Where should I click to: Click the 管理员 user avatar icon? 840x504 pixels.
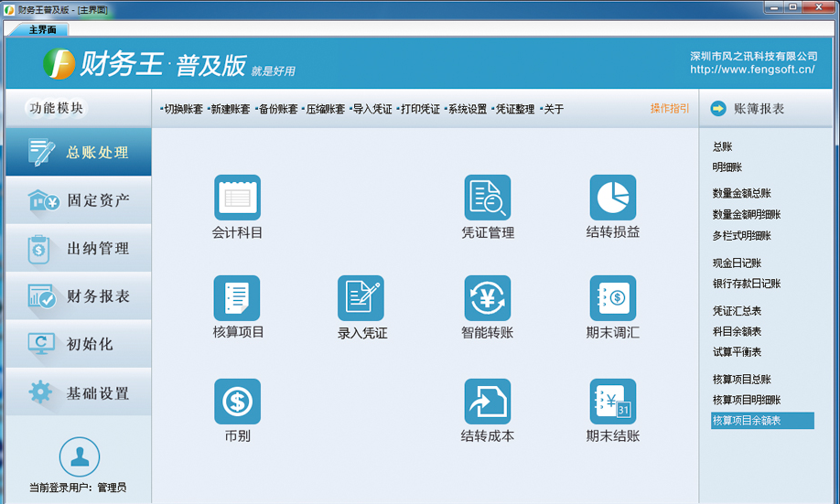80,456
